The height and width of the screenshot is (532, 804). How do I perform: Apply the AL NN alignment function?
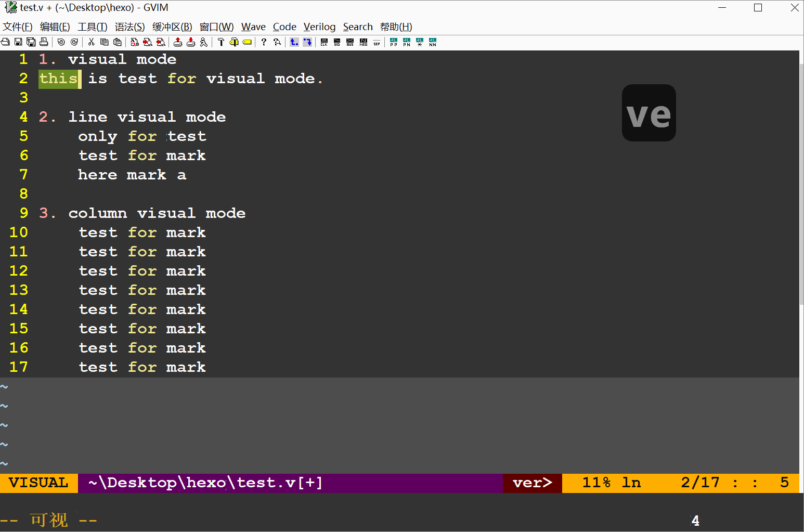pos(433,42)
